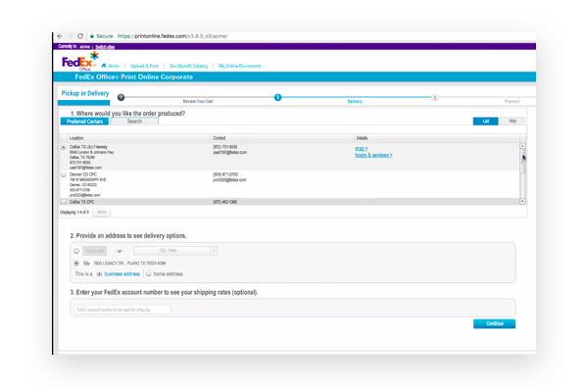Image resolution: width=588 pixels, height=392 pixels.
Task: Select the ZIP code radio option
Action: 76,251
